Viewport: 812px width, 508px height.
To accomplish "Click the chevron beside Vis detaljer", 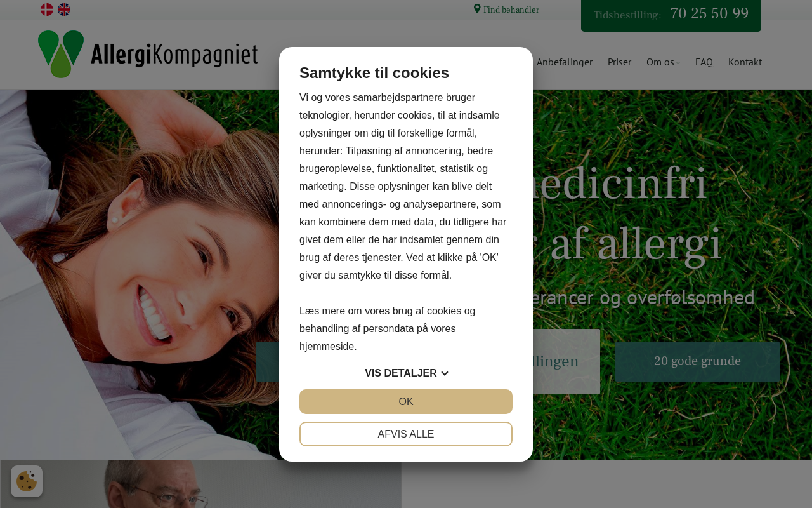I will (x=445, y=373).
